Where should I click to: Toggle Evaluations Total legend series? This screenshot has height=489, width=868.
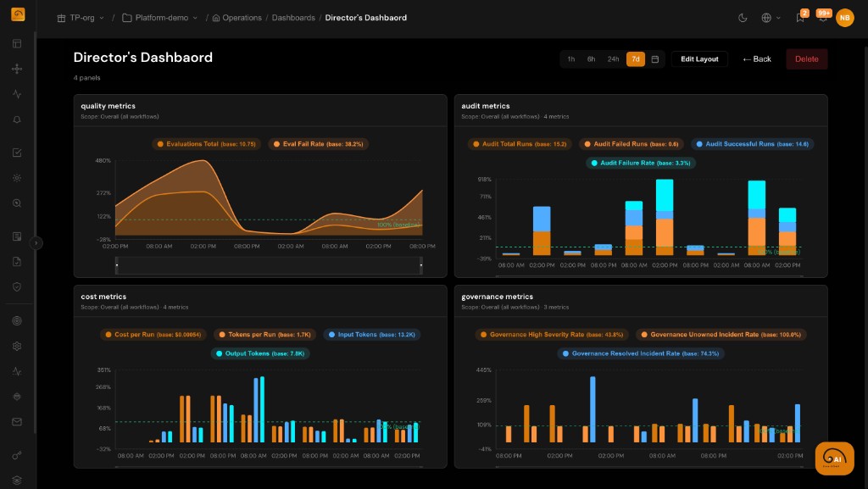point(207,144)
